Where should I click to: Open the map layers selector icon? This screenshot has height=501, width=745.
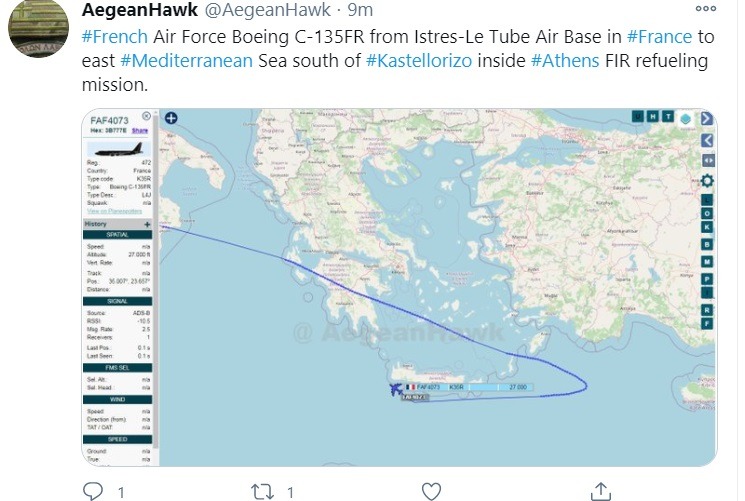pyautogui.click(x=686, y=117)
